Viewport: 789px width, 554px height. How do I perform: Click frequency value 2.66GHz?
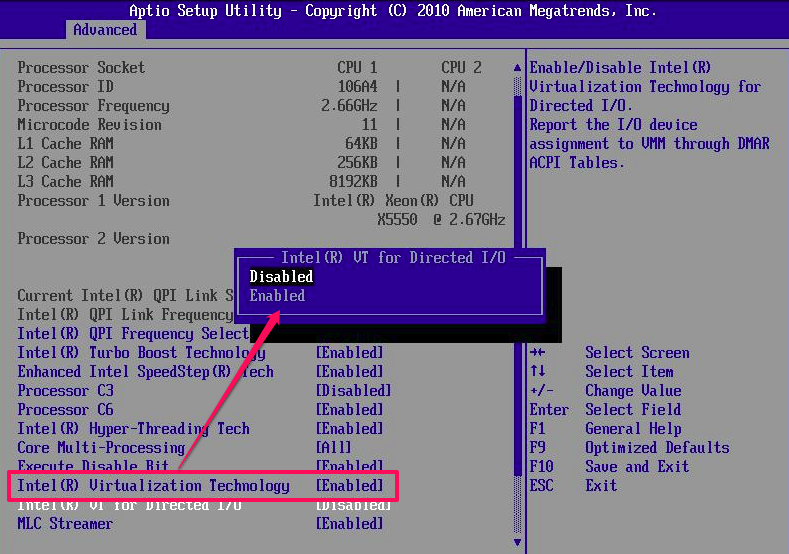349,106
